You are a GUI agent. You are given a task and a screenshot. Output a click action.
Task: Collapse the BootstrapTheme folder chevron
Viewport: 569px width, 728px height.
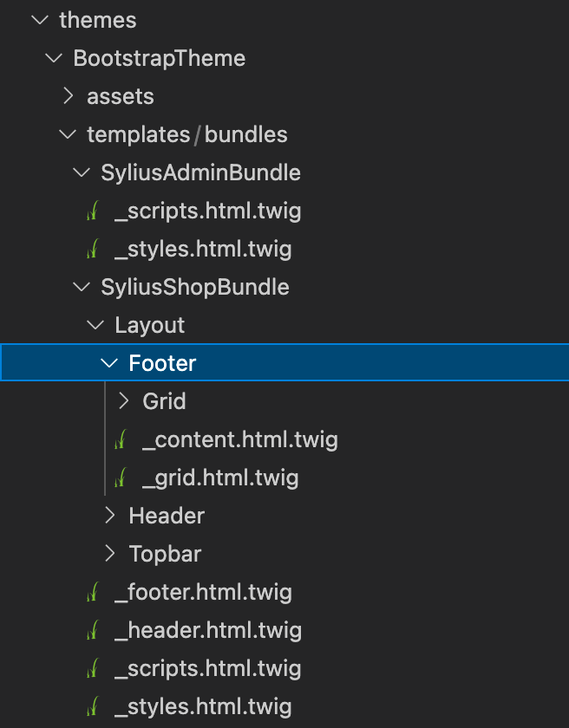coord(54,57)
